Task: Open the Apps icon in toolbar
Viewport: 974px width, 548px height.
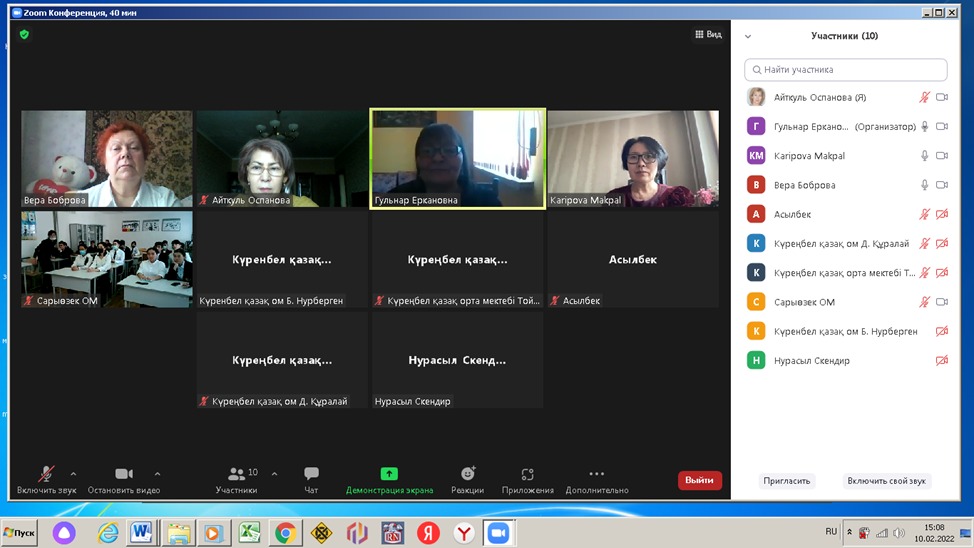Action: tap(527, 474)
